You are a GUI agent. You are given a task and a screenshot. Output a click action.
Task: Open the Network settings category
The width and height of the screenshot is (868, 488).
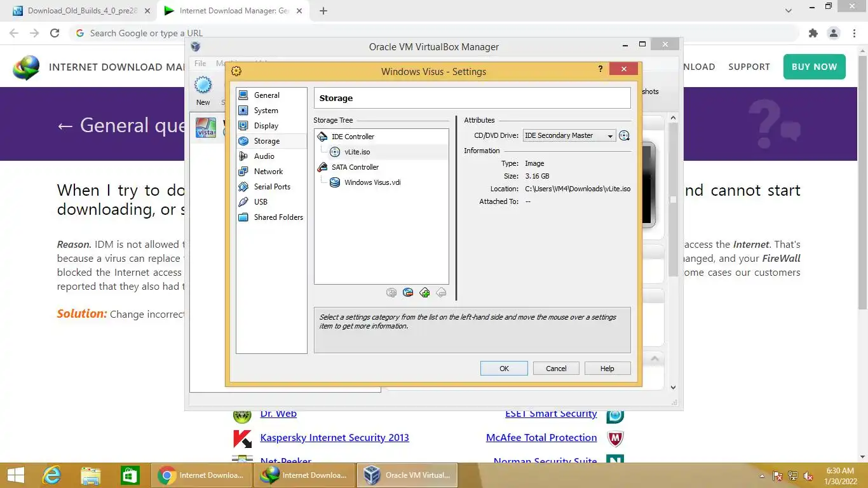pyautogui.click(x=271, y=172)
